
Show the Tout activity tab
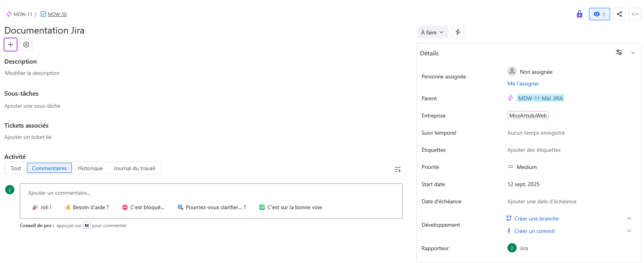16,168
